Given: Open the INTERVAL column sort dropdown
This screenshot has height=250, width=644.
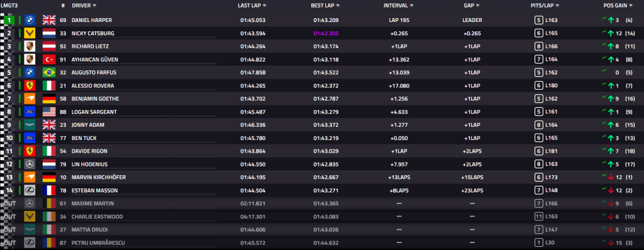Looking at the screenshot, I should [411, 6].
